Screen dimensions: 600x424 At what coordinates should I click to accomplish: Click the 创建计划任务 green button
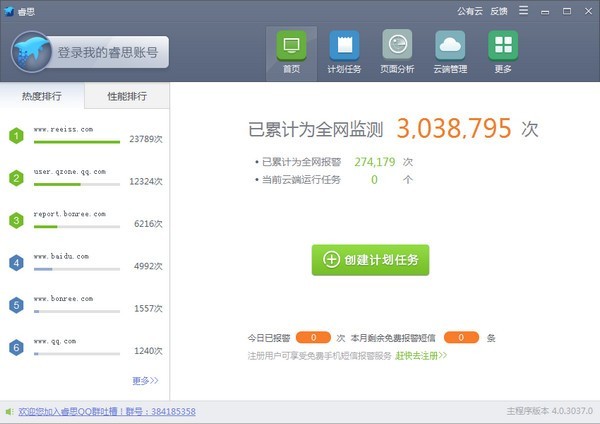pos(370,260)
